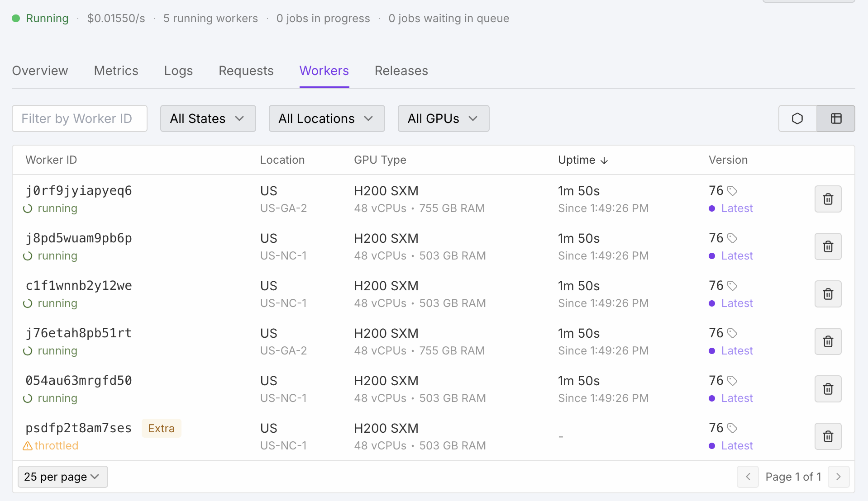Screen dimensions: 868x501
Task: Switch to the Metrics tab
Action: tap(116, 71)
